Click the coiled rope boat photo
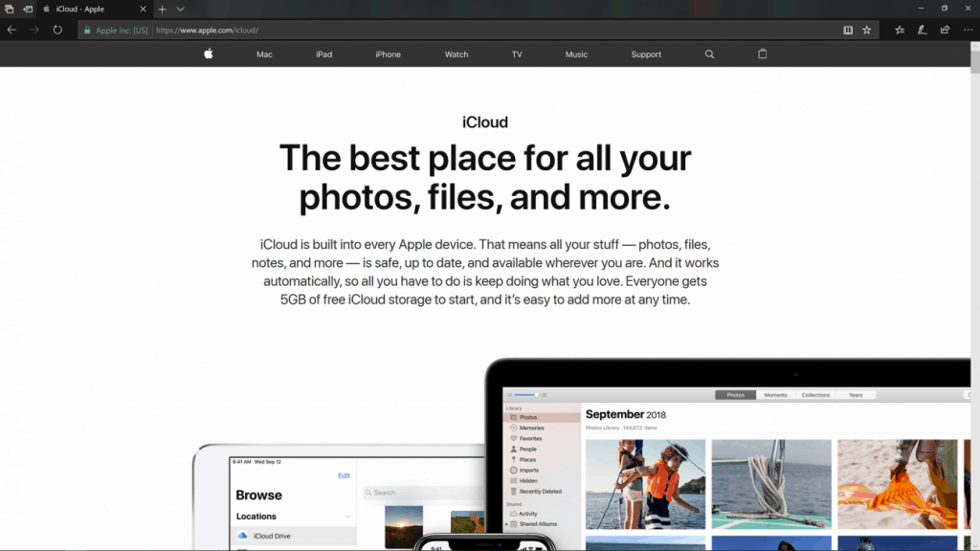This screenshot has height=551, width=980. click(771, 484)
